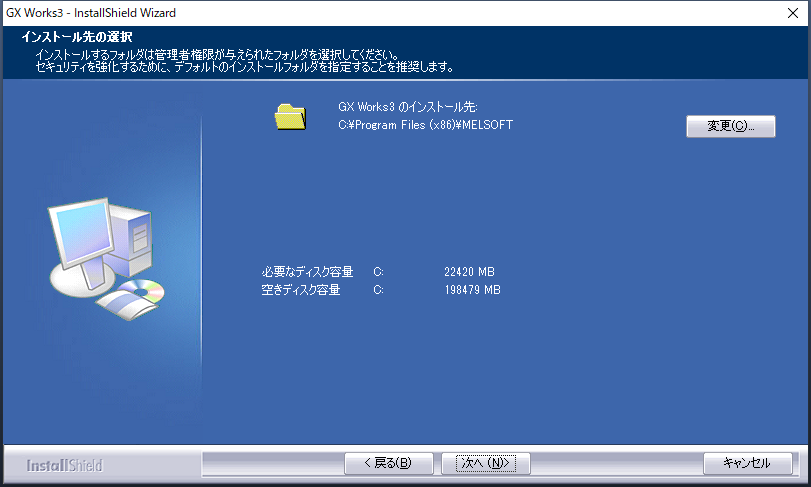
Task: Click the InstallShield logo
Action: [x=63, y=465]
